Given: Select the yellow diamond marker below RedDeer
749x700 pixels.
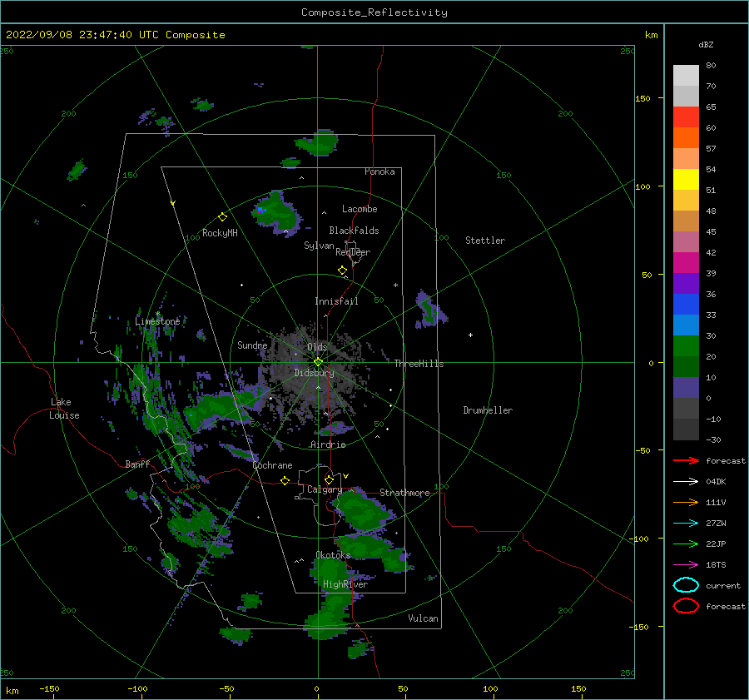Looking at the screenshot, I should [342, 271].
